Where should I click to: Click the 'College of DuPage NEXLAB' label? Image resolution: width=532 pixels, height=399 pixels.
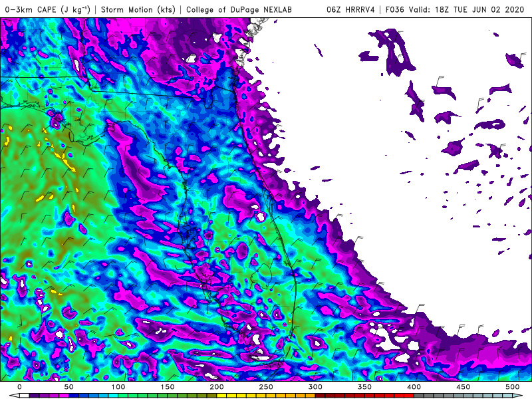[239, 9]
